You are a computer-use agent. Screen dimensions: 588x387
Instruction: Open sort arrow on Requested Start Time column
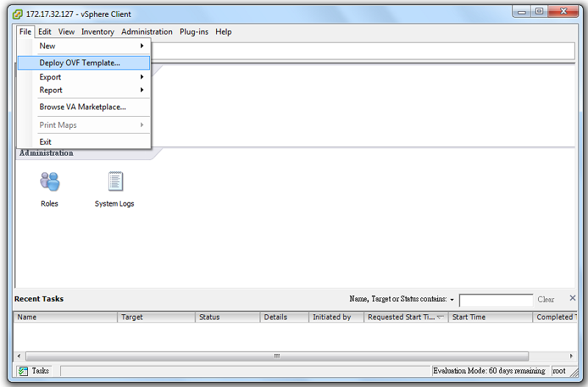440,317
